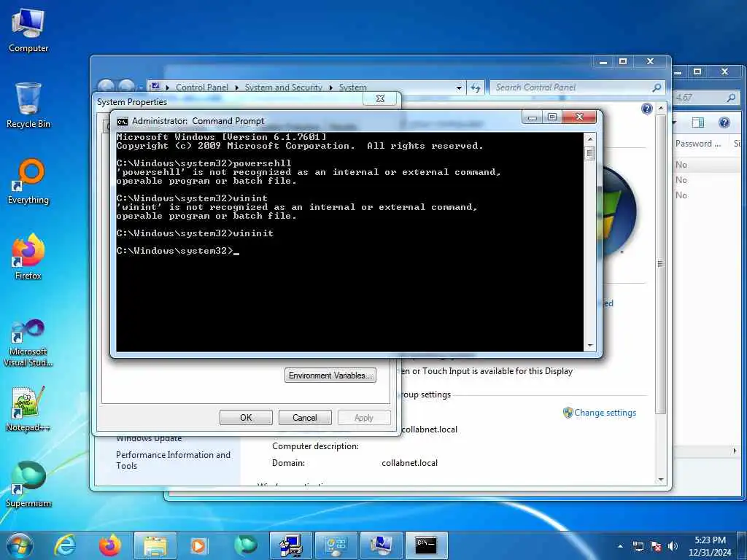Open Performance Information and Tools link

click(173, 460)
